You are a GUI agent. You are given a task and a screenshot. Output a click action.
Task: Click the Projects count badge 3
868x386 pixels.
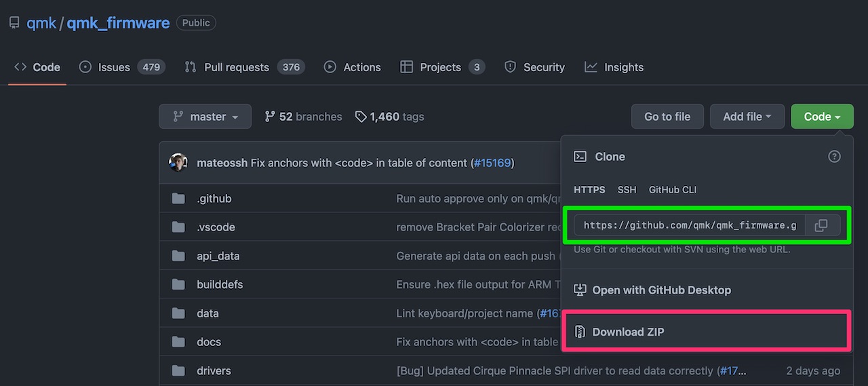[x=477, y=67]
